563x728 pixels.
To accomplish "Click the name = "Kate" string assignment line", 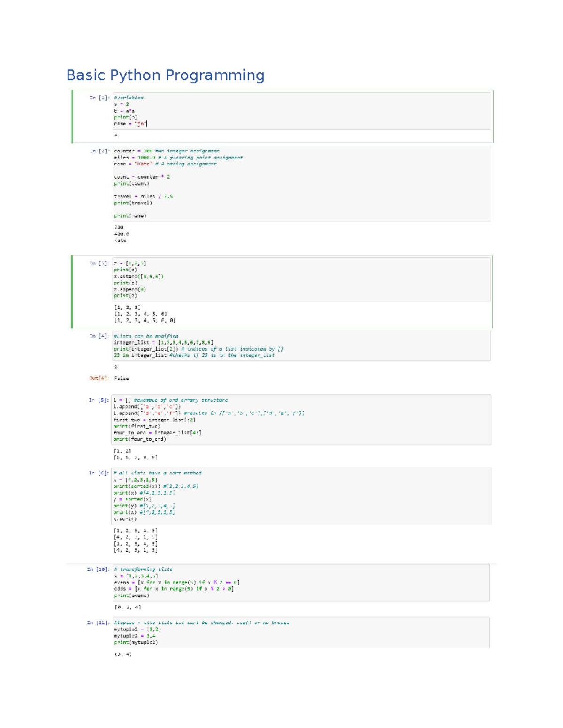I will (x=165, y=164).
